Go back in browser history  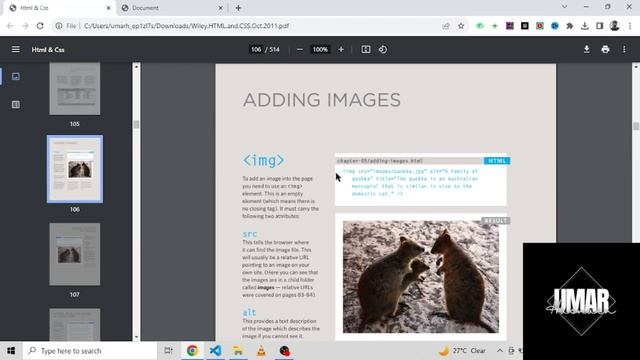coord(10,26)
